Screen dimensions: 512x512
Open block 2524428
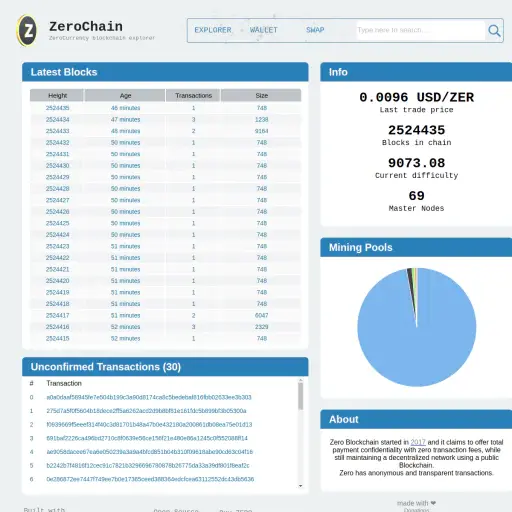point(57,188)
